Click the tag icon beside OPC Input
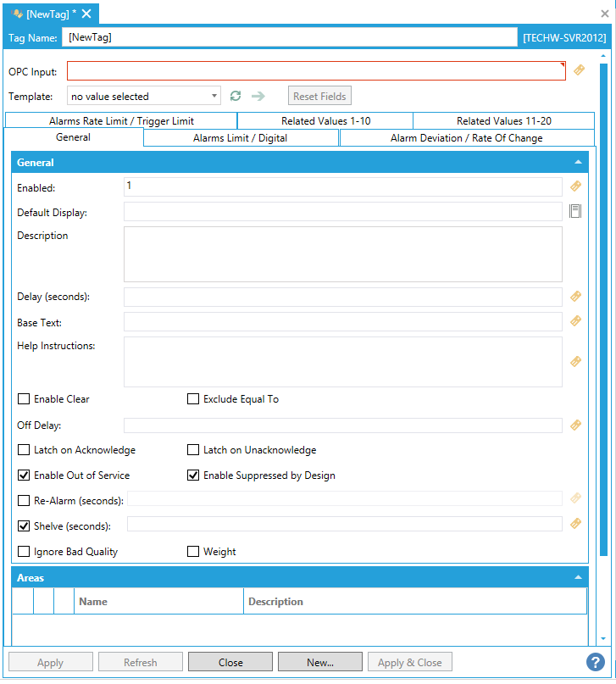Viewport: 616px width, 684px height. (580, 71)
